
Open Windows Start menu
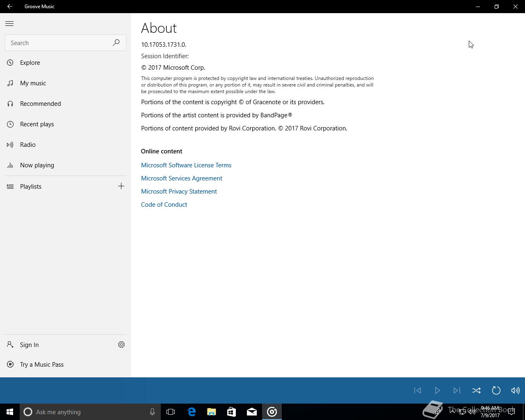[10, 412]
